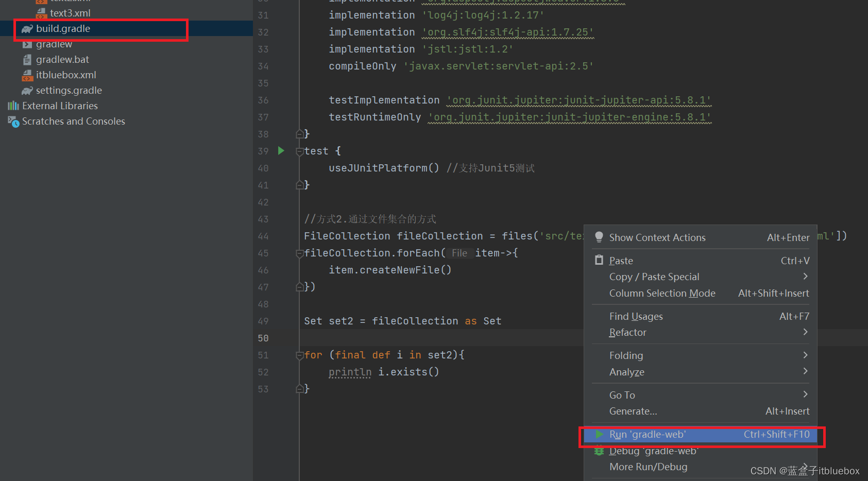Viewport: 868px width, 481px height.
Task: Click the text3.xml file icon
Action: 41,13
